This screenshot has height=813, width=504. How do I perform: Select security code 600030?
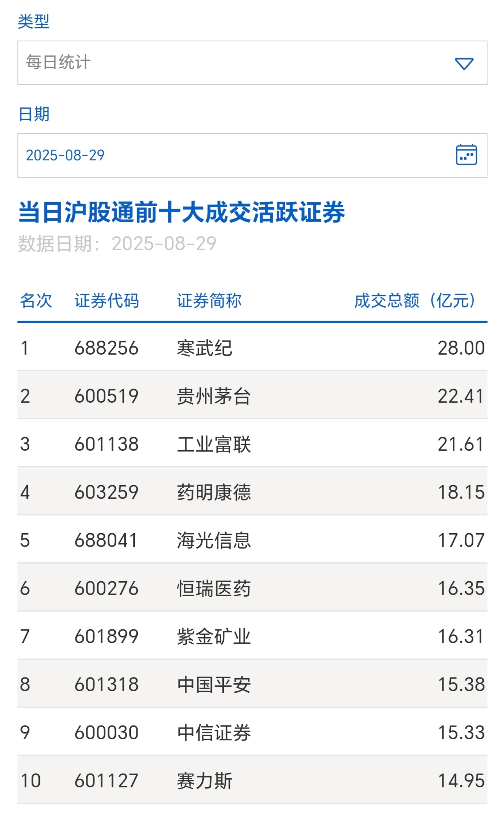[x=106, y=733]
